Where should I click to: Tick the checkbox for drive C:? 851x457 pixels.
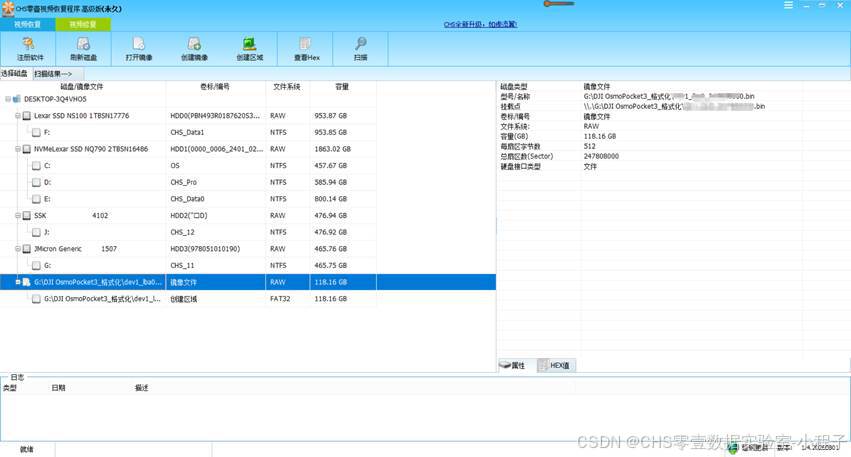pos(36,166)
